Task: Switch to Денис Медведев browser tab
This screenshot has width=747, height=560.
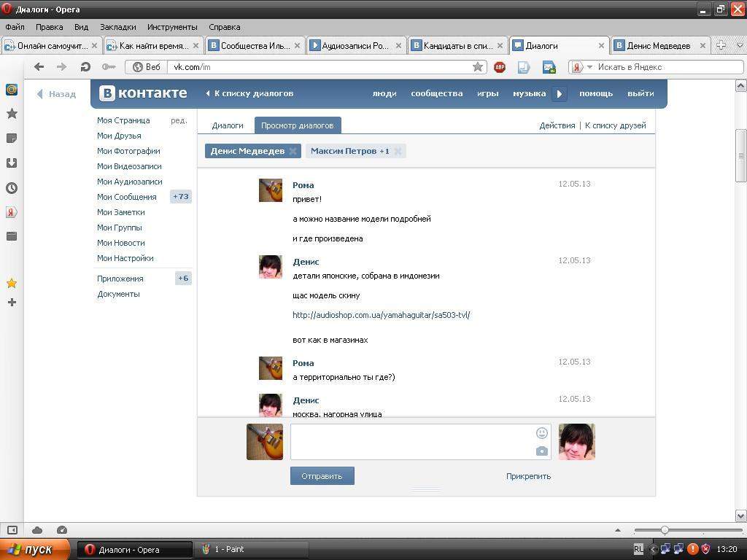Action: [x=659, y=46]
